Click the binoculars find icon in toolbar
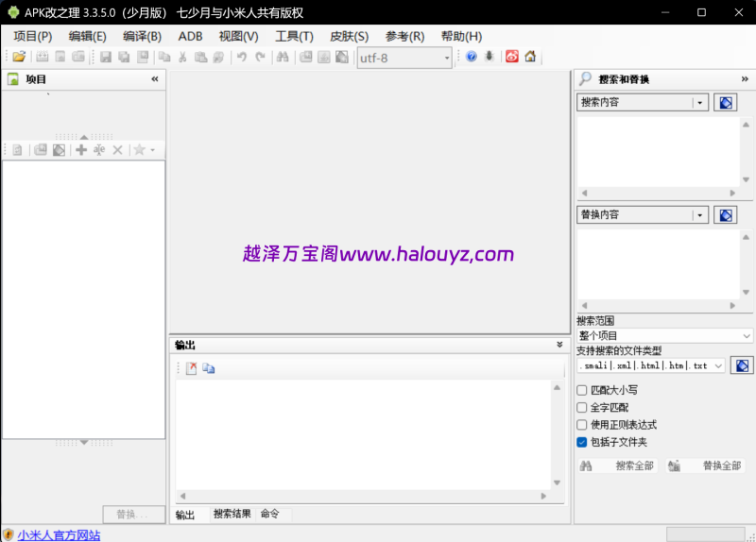756x542 pixels. (283, 57)
